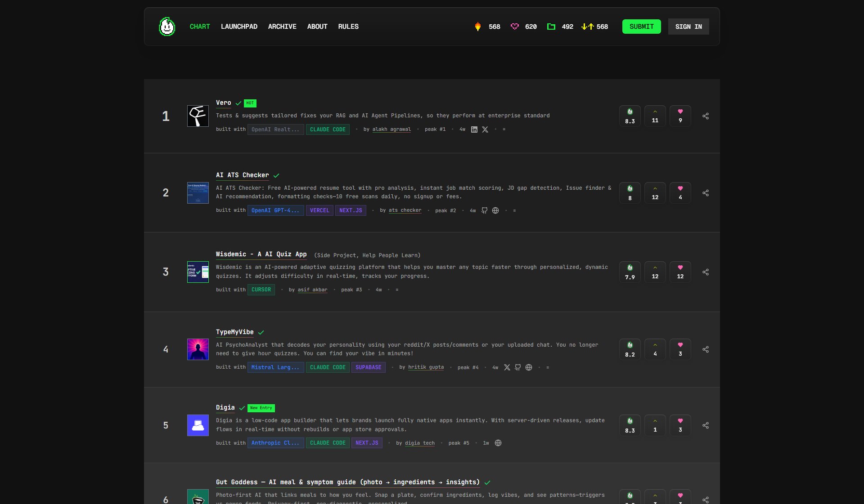Click the flame counter icon in the header

coord(477,27)
